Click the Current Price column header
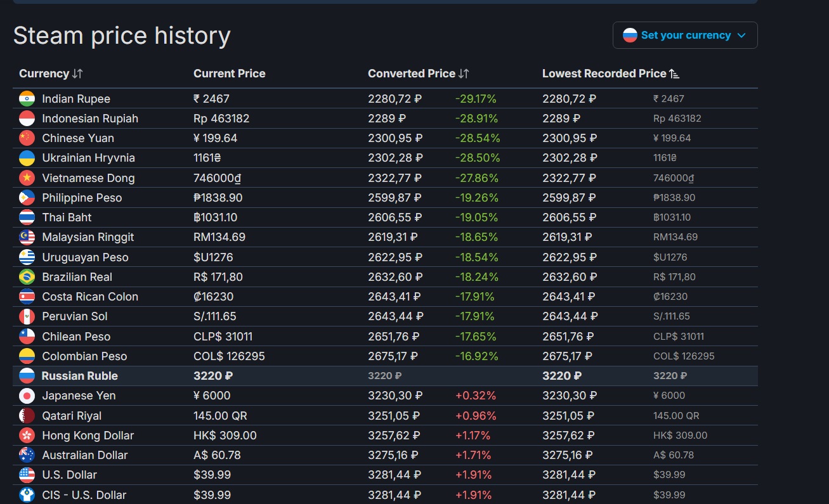The height and width of the screenshot is (504, 829). 230,74
